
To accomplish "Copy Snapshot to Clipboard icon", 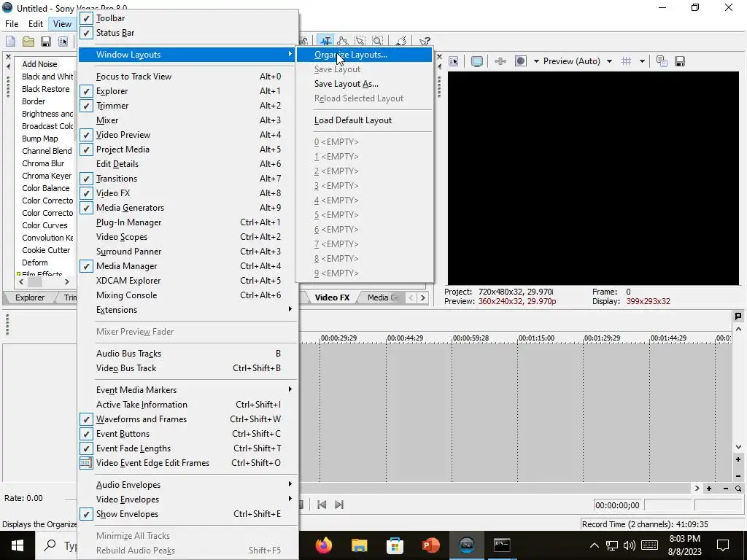I will coord(662,61).
